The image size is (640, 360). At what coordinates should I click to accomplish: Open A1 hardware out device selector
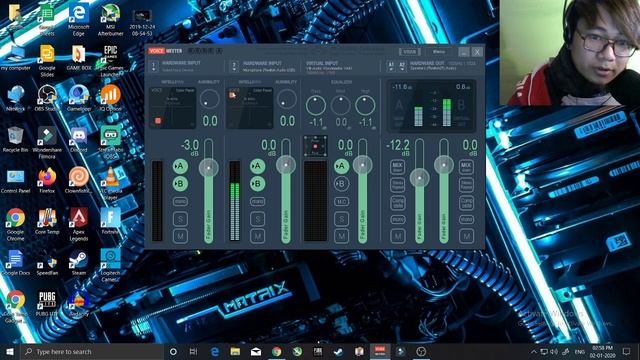click(x=391, y=66)
